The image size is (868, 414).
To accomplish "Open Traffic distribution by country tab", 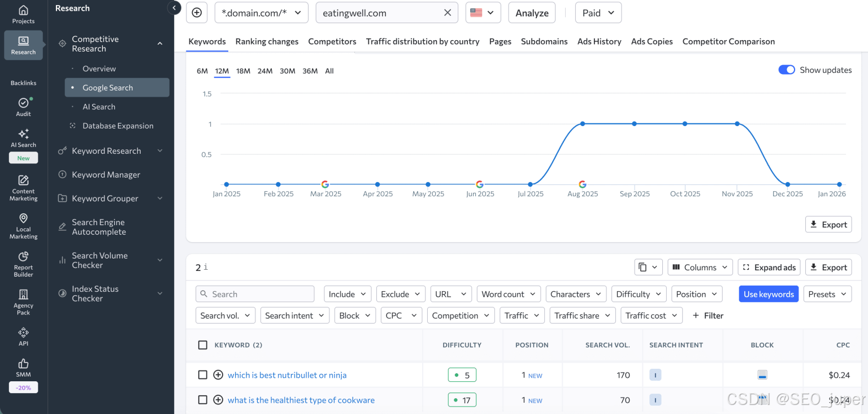I will click(423, 41).
